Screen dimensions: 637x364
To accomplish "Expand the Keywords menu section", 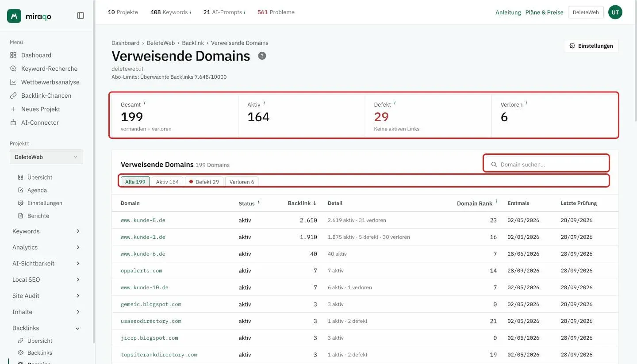I will click(46, 231).
